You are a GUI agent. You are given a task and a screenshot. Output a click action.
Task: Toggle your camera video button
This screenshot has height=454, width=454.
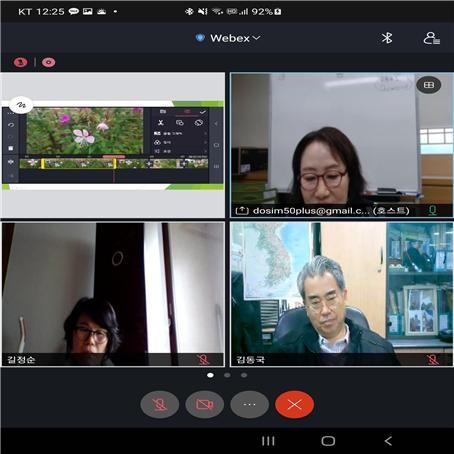205,405
